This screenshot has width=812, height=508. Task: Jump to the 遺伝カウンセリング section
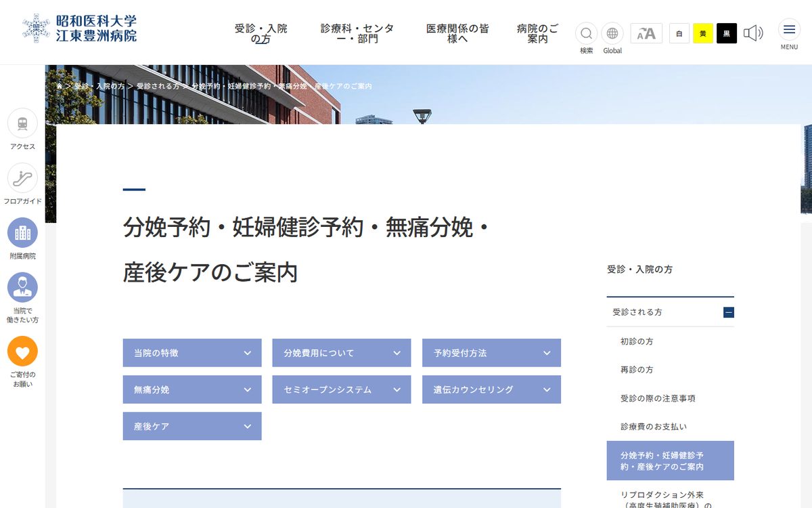pyautogui.click(x=492, y=389)
